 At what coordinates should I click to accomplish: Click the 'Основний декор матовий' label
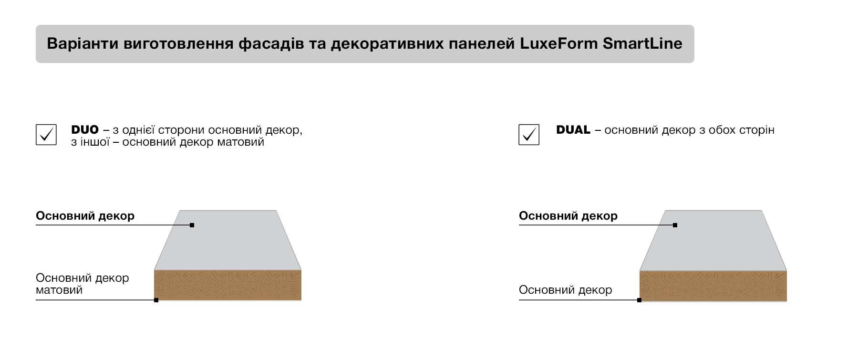click(82, 284)
